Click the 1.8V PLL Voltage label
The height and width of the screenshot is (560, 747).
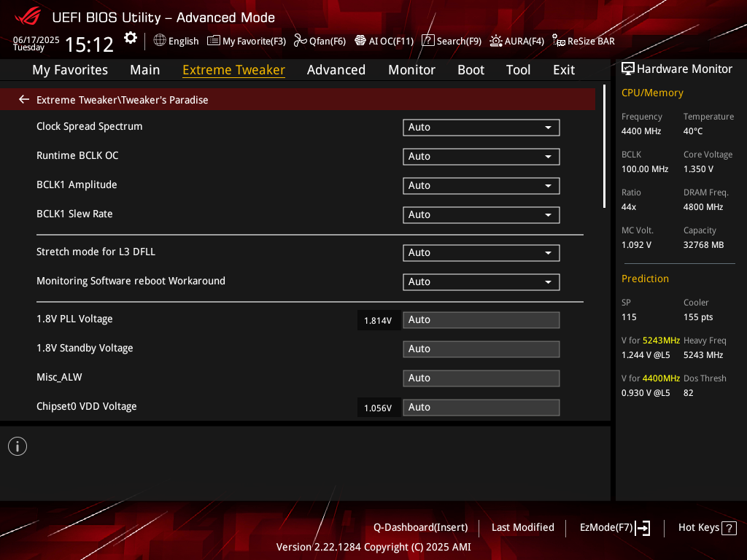tap(74, 319)
